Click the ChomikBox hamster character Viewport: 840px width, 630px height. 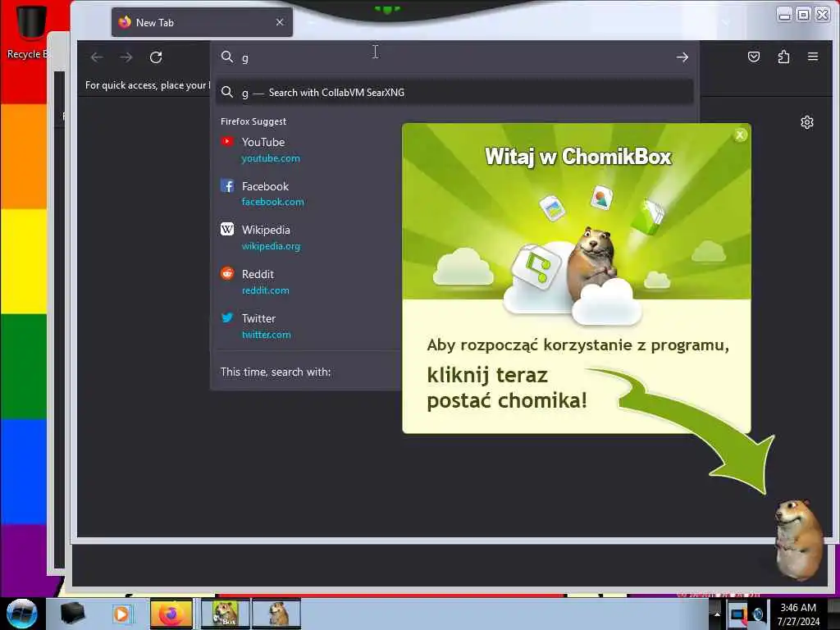[x=798, y=538]
